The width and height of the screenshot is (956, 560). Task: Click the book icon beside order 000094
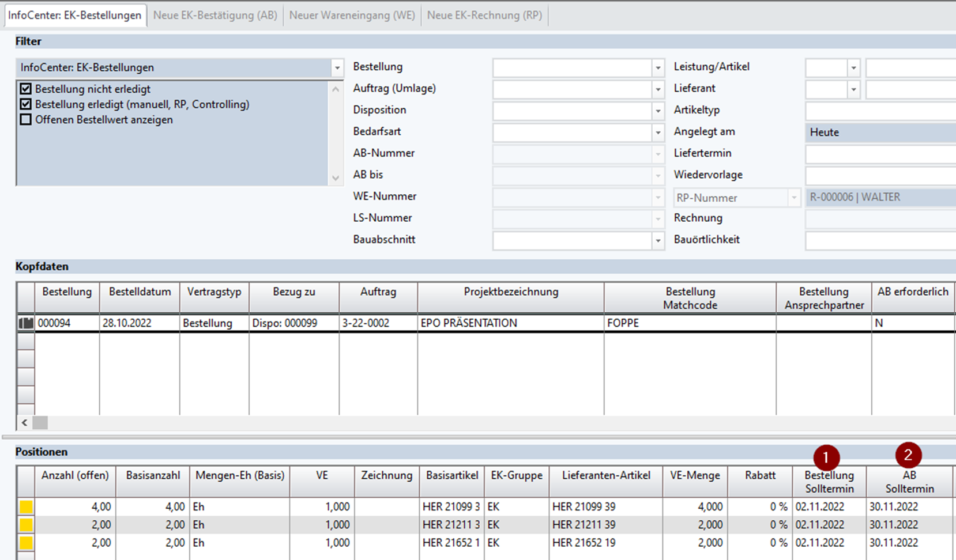point(26,323)
